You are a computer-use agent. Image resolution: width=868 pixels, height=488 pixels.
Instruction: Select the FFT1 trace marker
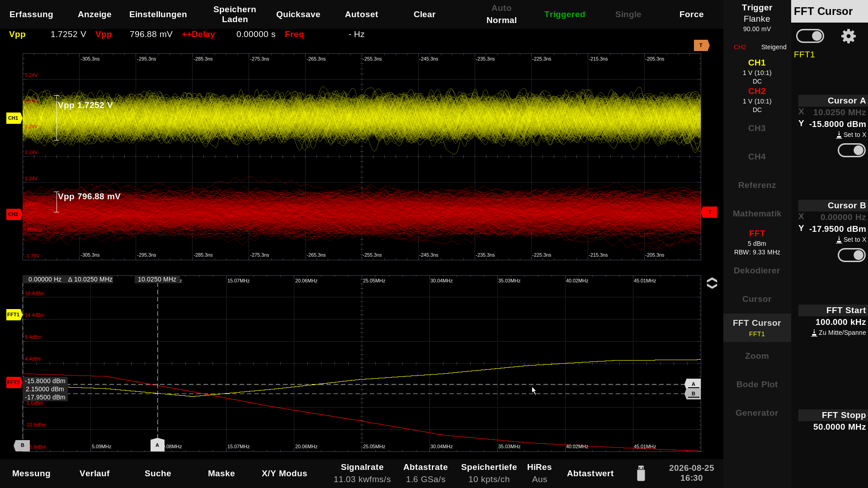pos(14,314)
